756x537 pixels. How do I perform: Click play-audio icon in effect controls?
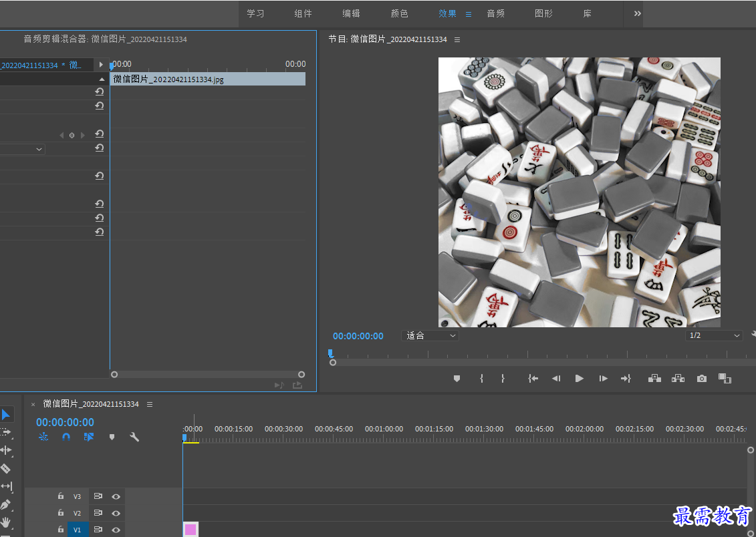tap(279, 385)
